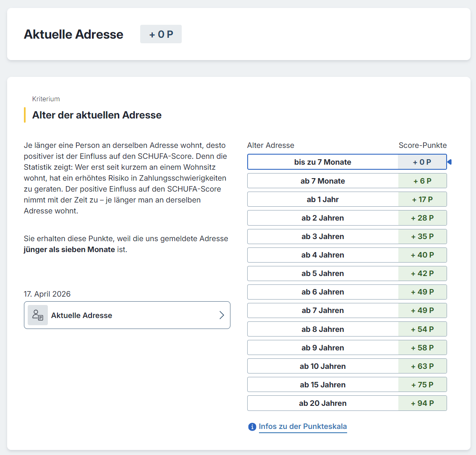
Task: Select the 'ab 1 Jahr' row
Action: click(x=322, y=200)
